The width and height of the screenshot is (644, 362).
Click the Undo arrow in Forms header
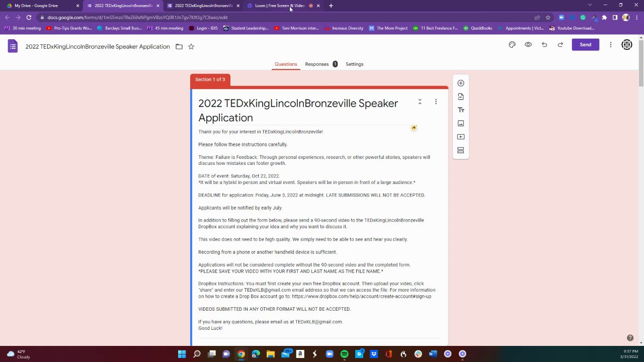coord(544,45)
